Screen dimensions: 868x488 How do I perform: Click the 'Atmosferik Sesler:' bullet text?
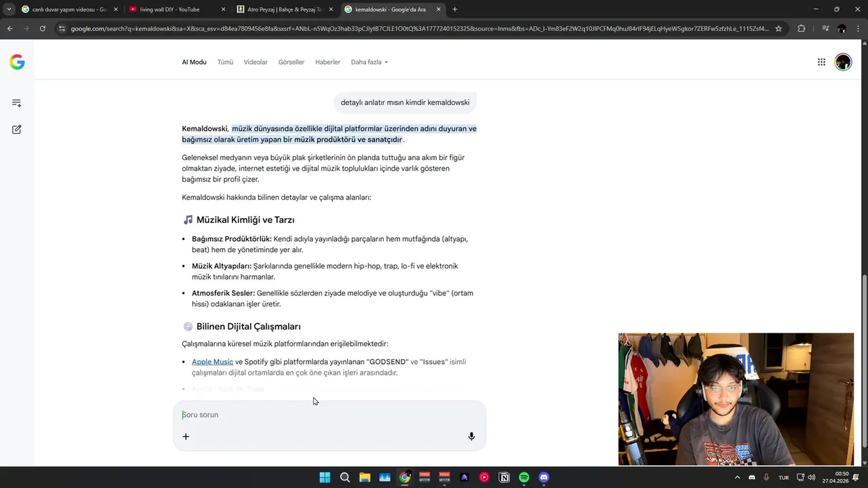[x=223, y=293]
